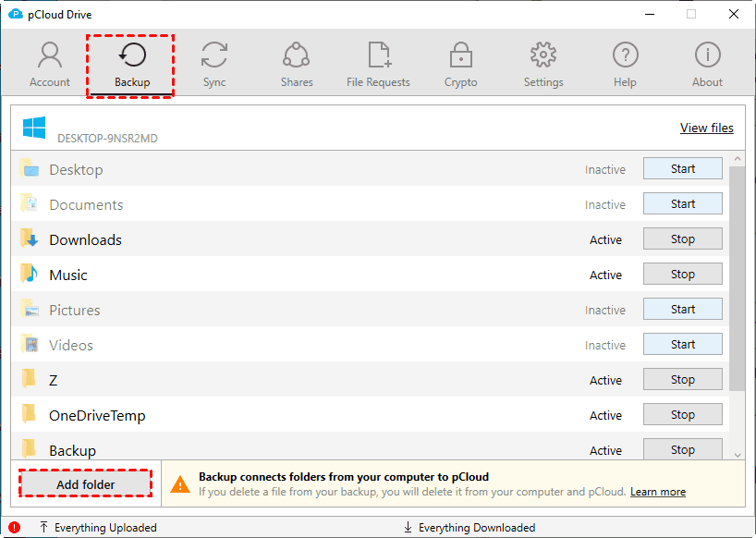Click the DESKTOP-9NSR2MD computer name

coord(107,139)
